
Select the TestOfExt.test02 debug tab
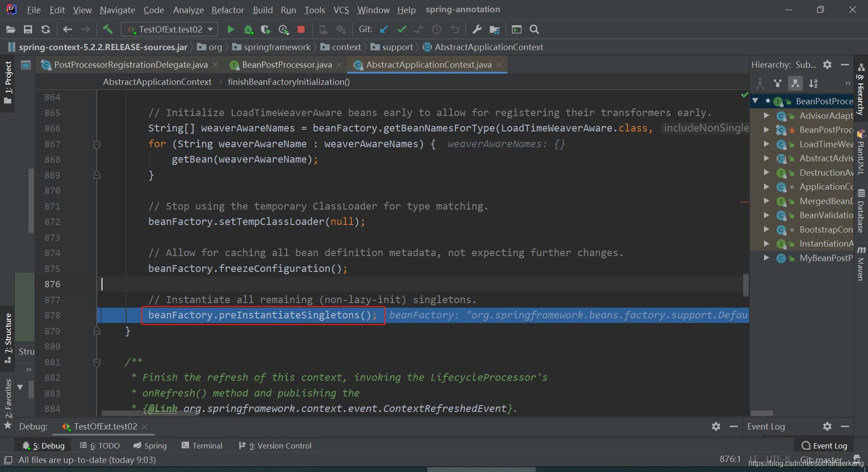[105, 426]
